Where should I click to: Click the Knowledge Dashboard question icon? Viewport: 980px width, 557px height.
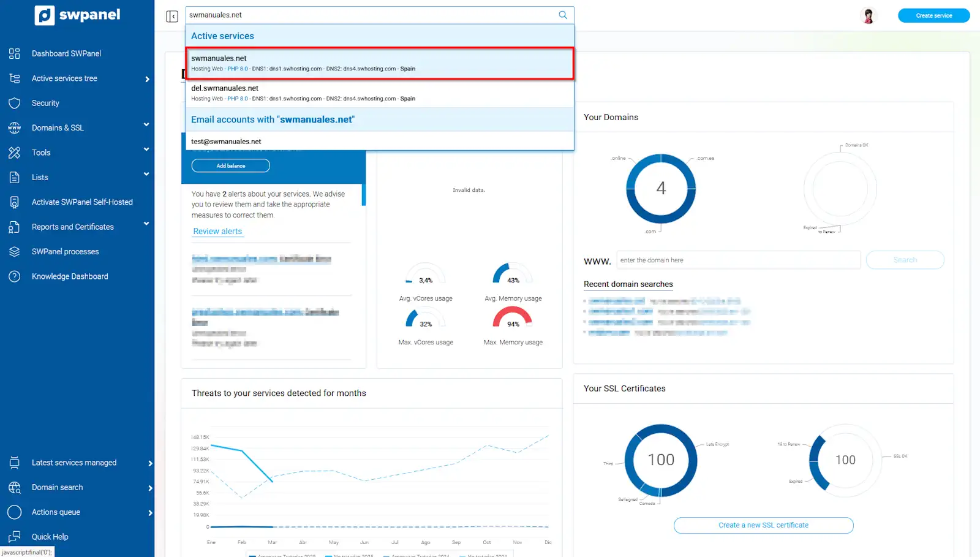click(15, 276)
